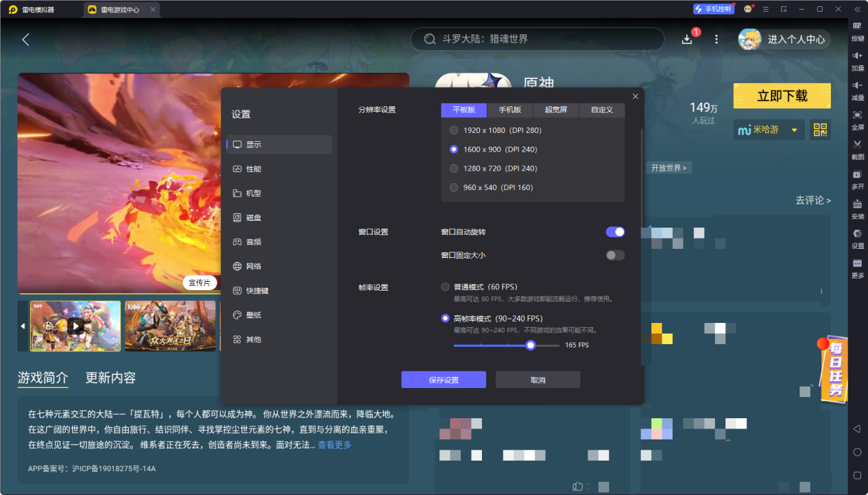The image size is (868, 495).
Task: Open 其他 settings category
Action: (279, 339)
